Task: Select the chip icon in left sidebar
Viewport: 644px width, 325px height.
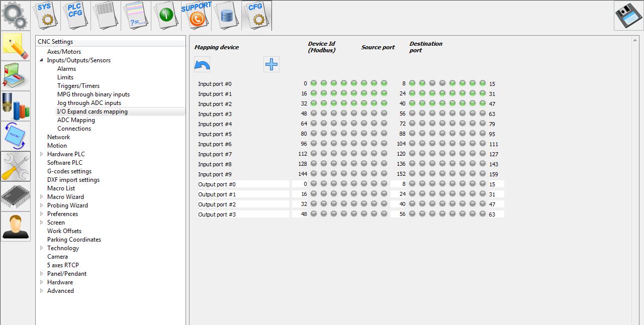Action: click(x=16, y=196)
